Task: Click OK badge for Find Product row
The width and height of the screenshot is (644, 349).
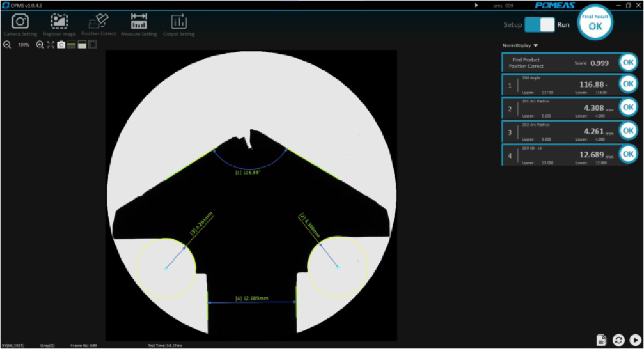Action: tap(628, 63)
